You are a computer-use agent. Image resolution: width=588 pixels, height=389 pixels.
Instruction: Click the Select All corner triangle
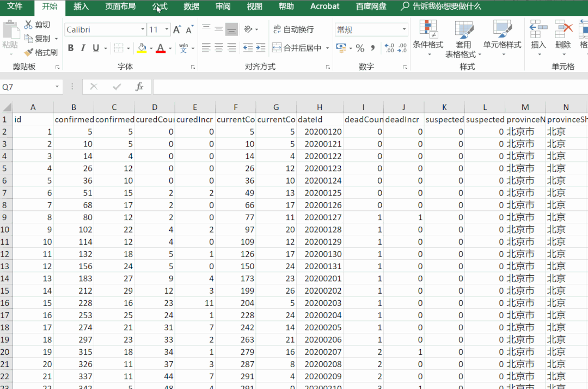click(7, 107)
